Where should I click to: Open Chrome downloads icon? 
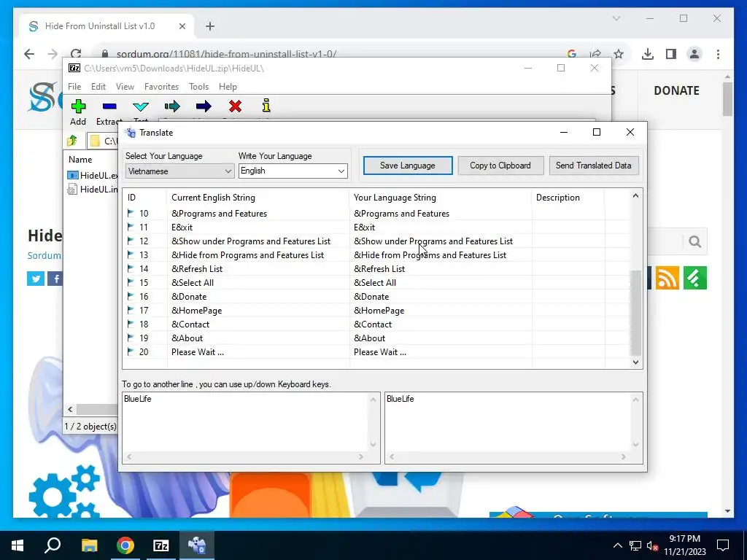648,54
